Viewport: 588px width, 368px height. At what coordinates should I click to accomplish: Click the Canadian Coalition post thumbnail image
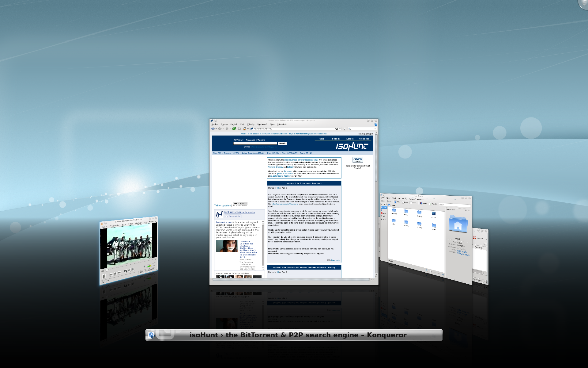[227, 246]
